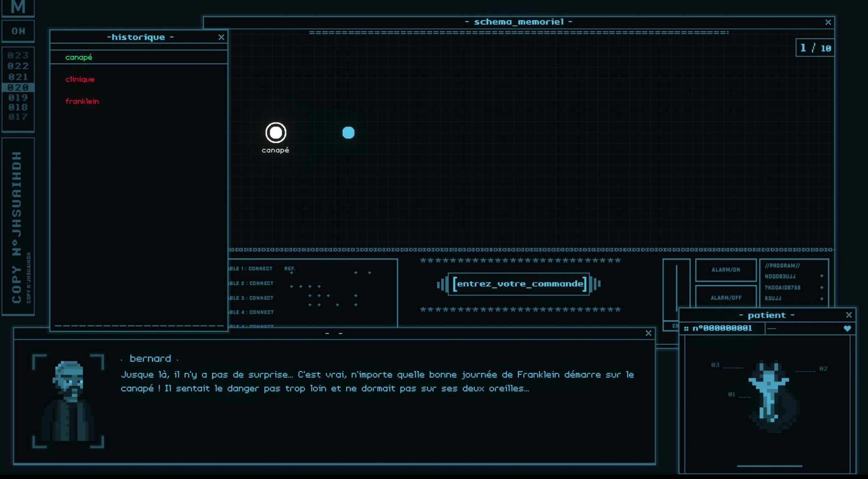This screenshot has width=868, height=479.
Task: Click the entrez_votre_commande input field
Action: [x=519, y=284]
